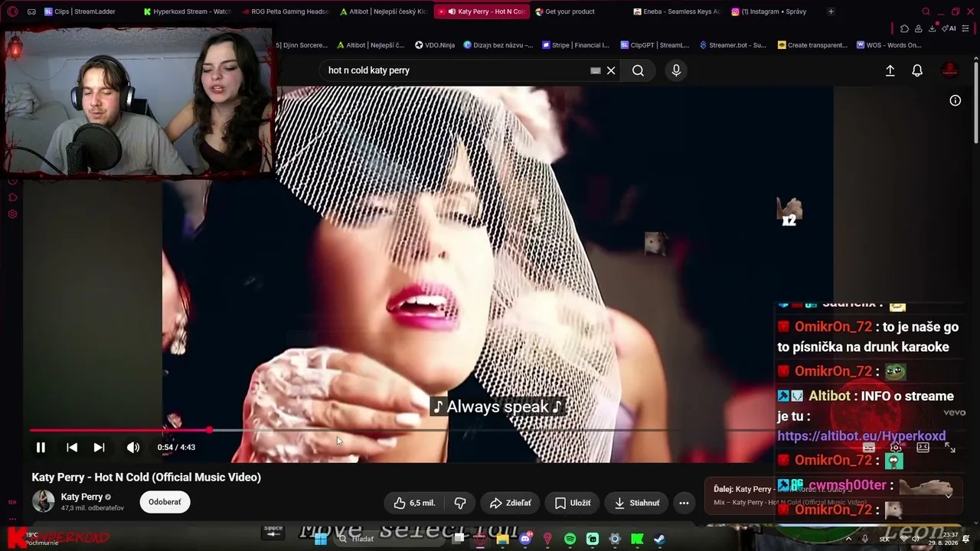Open the more actions three-dot menu

click(x=684, y=503)
